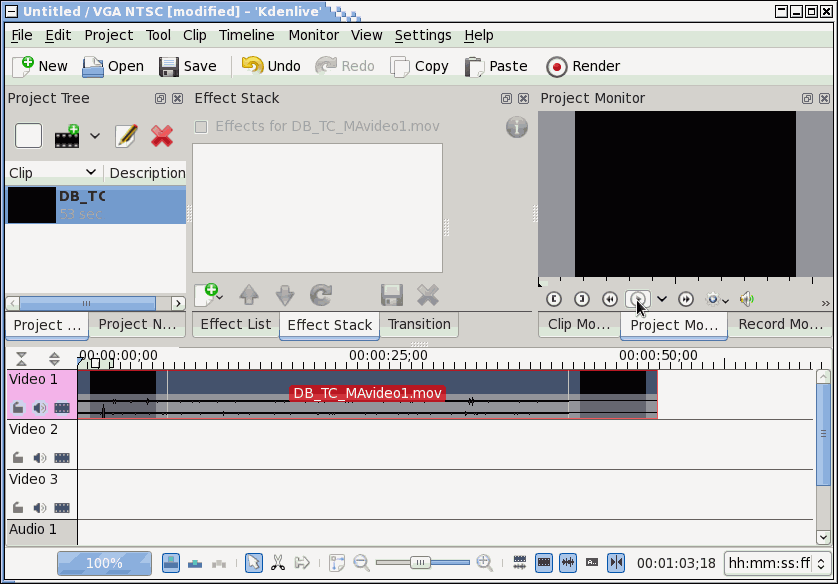Image resolution: width=838 pixels, height=584 pixels.
Task: Delete clip with the red X icon
Action: (x=162, y=136)
